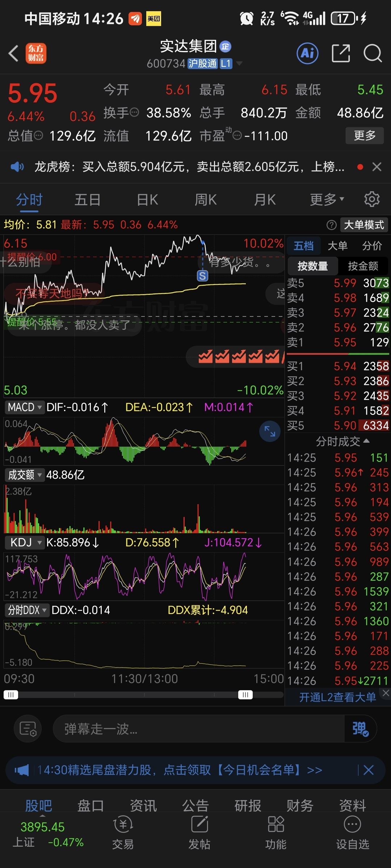Open the Ai assistant icon
This screenshot has width=391, height=868.
point(307,53)
